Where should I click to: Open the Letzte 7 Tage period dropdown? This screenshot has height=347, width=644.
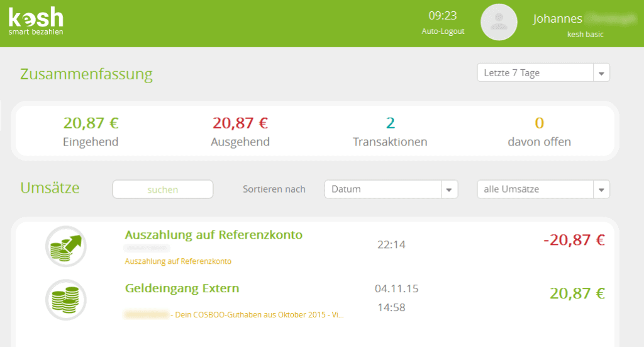tap(543, 73)
